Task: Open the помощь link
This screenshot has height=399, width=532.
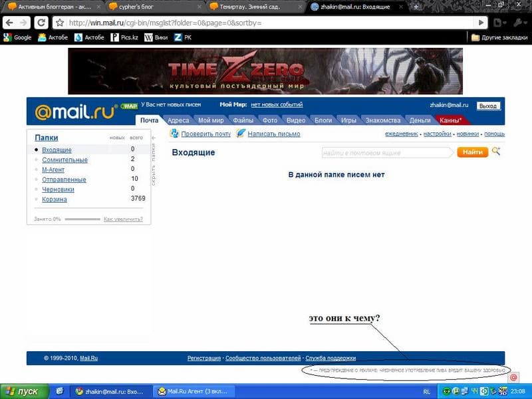Action: [x=494, y=134]
